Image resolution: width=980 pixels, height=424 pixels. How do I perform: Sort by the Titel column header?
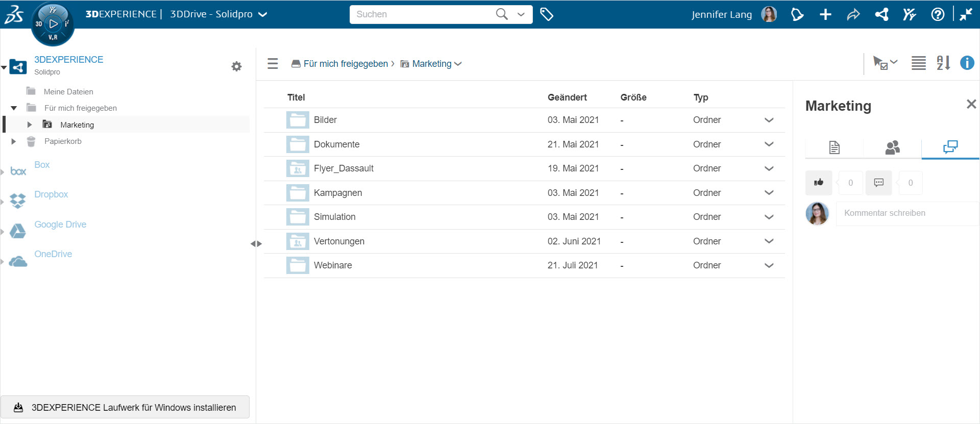coord(296,97)
